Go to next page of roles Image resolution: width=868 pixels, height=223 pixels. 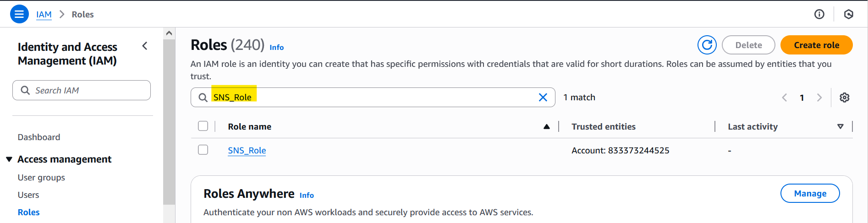(819, 98)
